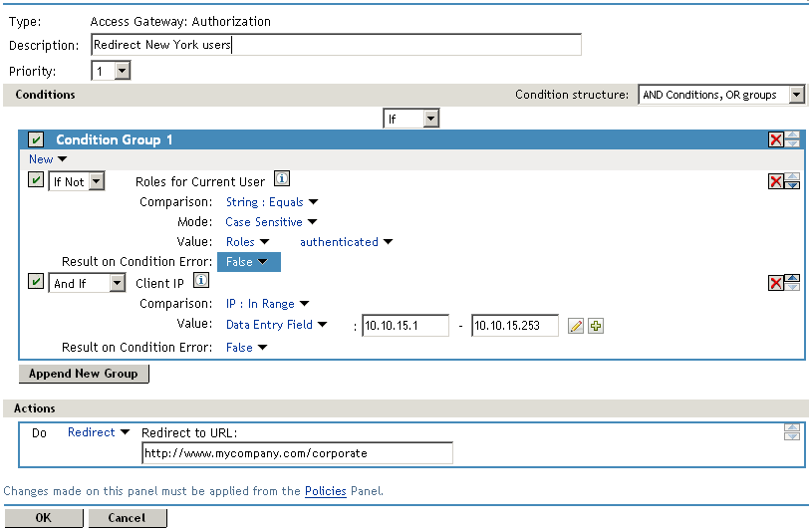The height and width of the screenshot is (532, 809).
Task: Open the Redirect action menu
Action: 98,432
